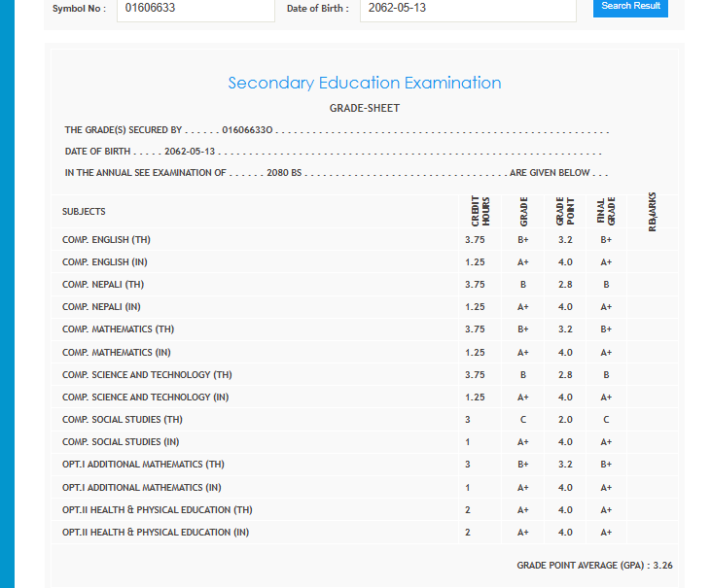711x588 pixels.
Task: Click the Date of Birth input field
Action: [469, 9]
